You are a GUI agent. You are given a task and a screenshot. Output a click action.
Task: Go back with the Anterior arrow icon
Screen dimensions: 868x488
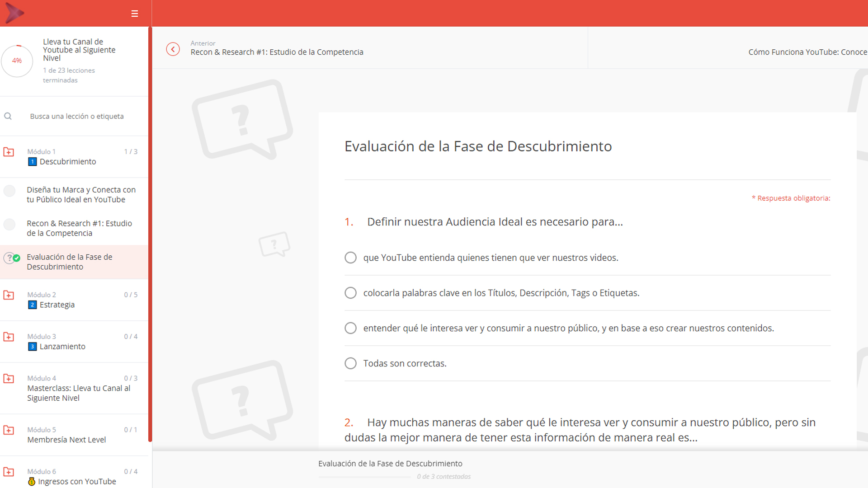[173, 49]
